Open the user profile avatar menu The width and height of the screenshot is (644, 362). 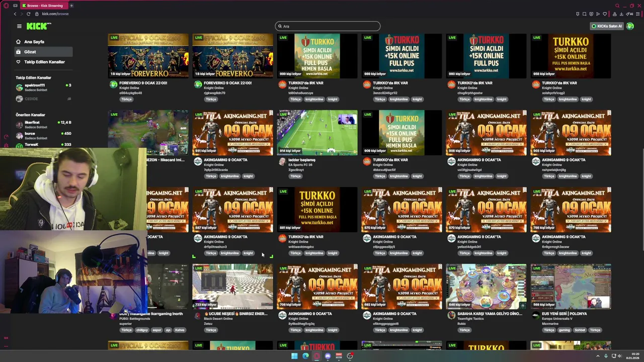pyautogui.click(x=630, y=26)
